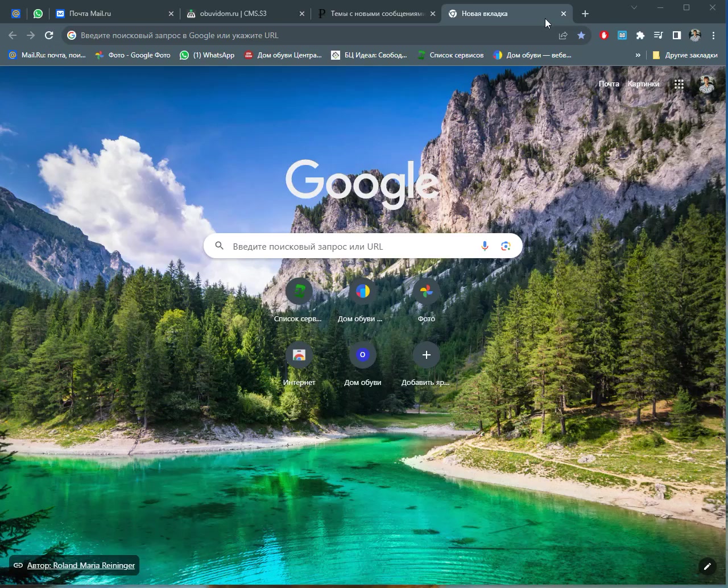The height and width of the screenshot is (588, 728).
Task: Click the Добавить ярлык plus shortcut
Action: [x=426, y=364]
